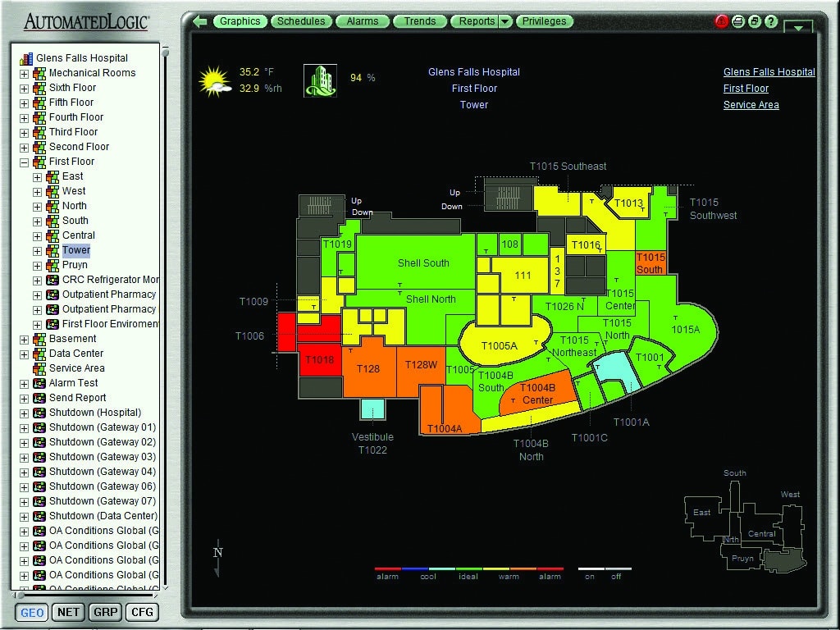This screenshot has width=840, height=630.
Task: Open the red alarm bell icon
Action: pyautogui.click(x=722, y=21)
